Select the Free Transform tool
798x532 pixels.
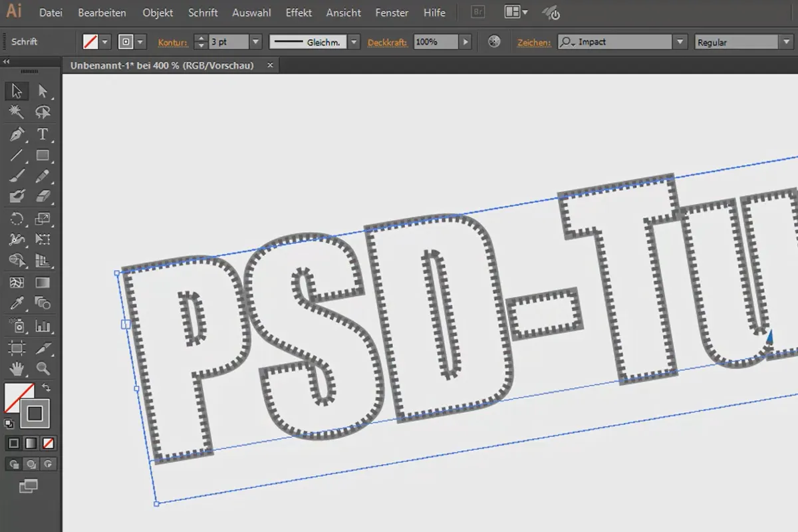[x=43, y=239]
